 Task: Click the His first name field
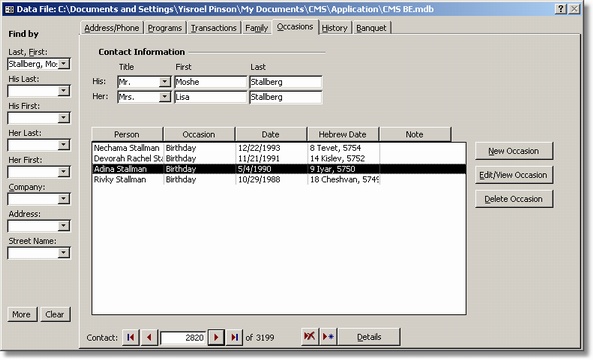point(210,82)
